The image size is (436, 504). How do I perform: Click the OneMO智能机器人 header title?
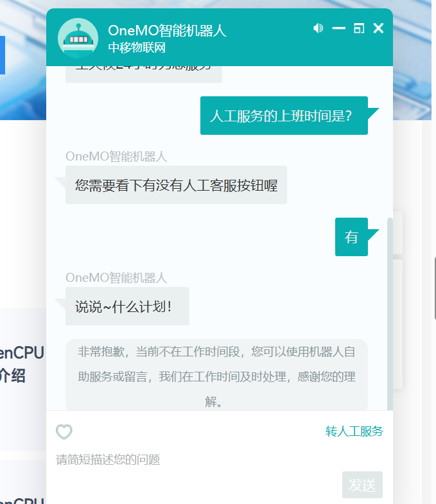coord(167,31)
